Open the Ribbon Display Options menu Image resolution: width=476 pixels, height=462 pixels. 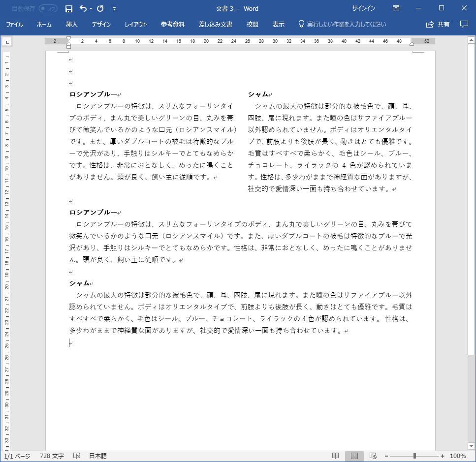pos(396,8)
